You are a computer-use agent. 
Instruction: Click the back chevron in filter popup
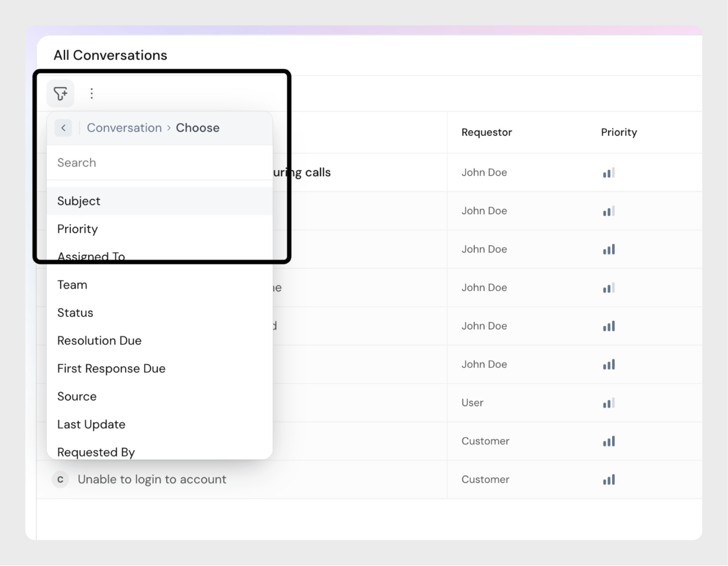(63, 128)
